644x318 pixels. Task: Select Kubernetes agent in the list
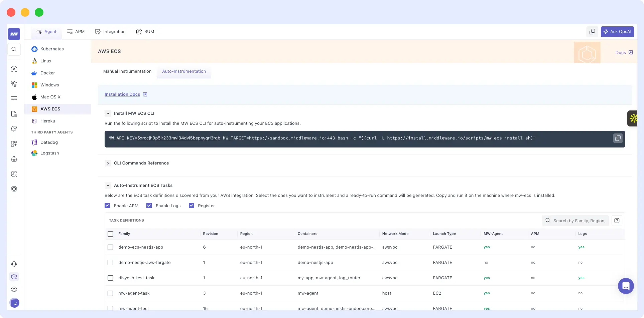click(x=57, y=49)
